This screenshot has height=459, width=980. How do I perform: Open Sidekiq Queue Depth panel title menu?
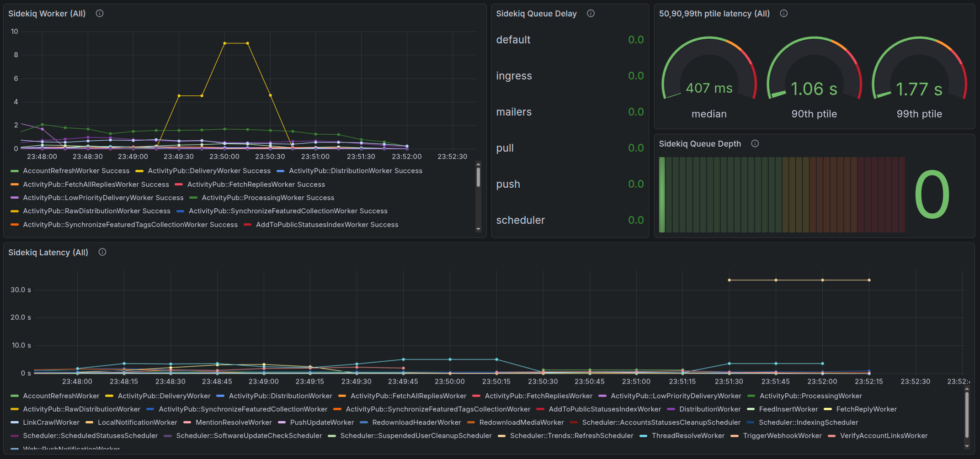coord(700,144)
